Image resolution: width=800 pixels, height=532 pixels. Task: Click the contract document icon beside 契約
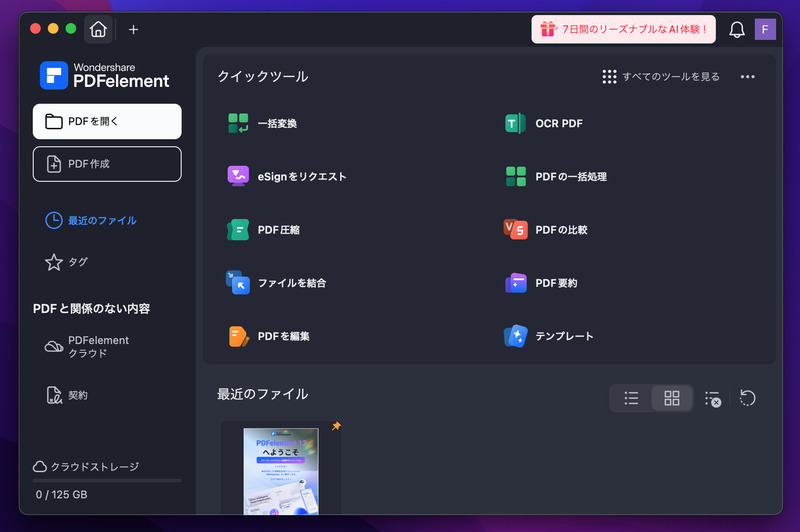tap(54, 395)
